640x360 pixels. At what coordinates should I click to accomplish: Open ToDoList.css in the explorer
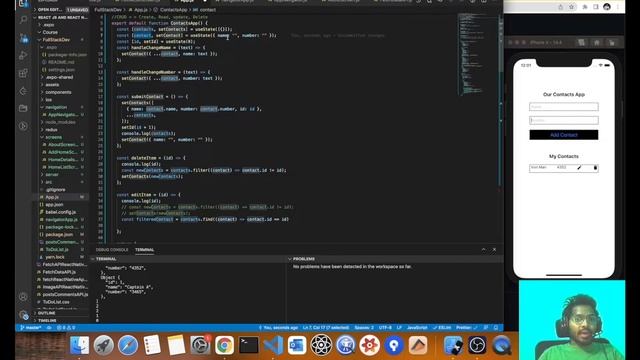56,302
